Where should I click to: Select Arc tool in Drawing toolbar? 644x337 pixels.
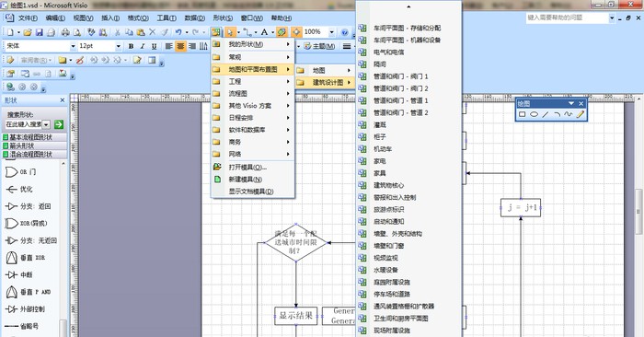point(557,114)
